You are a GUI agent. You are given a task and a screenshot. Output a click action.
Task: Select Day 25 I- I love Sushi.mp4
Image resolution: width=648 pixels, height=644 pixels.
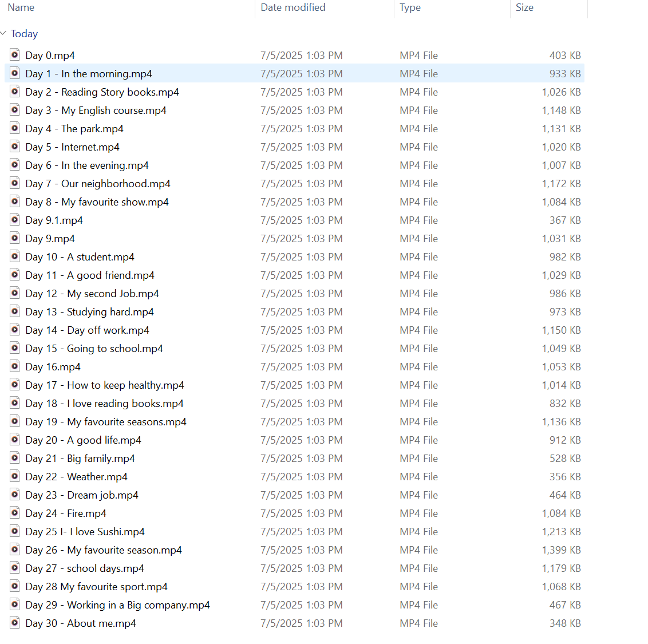coord(85,532)
